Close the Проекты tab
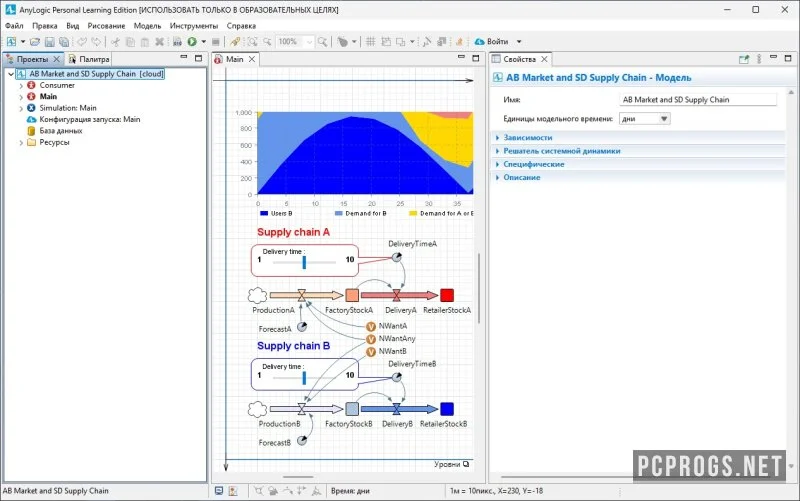The height and width of the screenshot is (501, 800). (x=57, y=59)
